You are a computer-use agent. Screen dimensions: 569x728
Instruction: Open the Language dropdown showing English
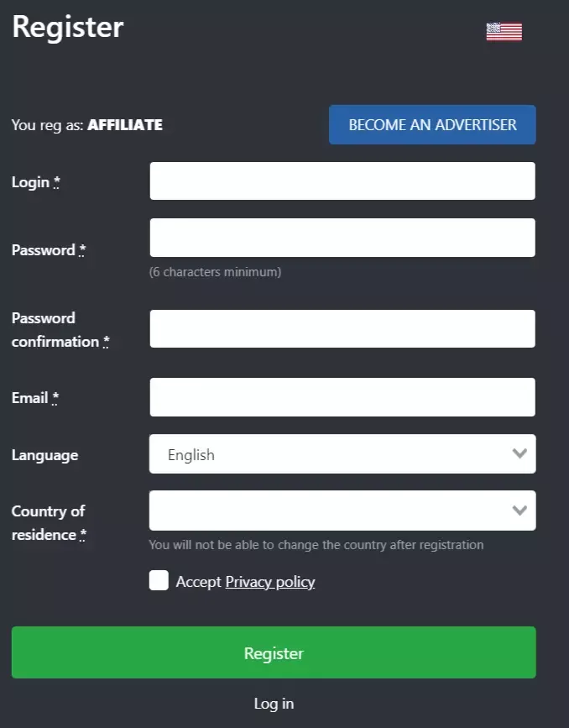[x=342, y=454]
